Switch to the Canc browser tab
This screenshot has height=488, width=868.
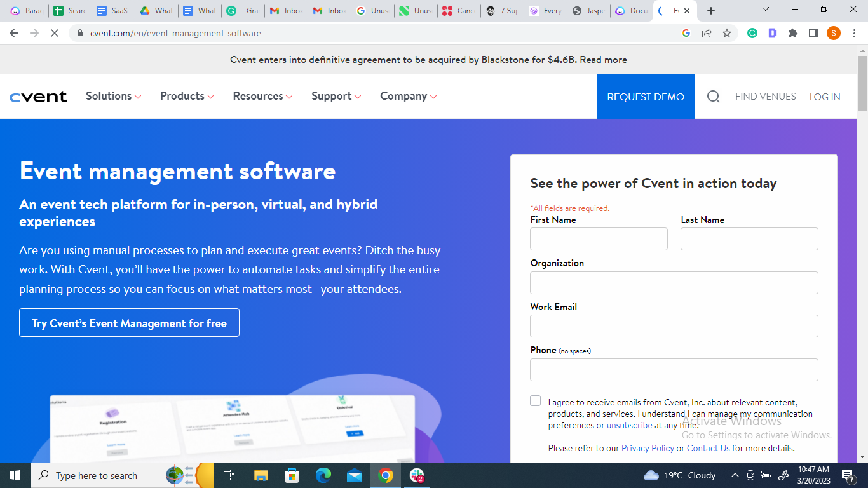tap(458, 11)
